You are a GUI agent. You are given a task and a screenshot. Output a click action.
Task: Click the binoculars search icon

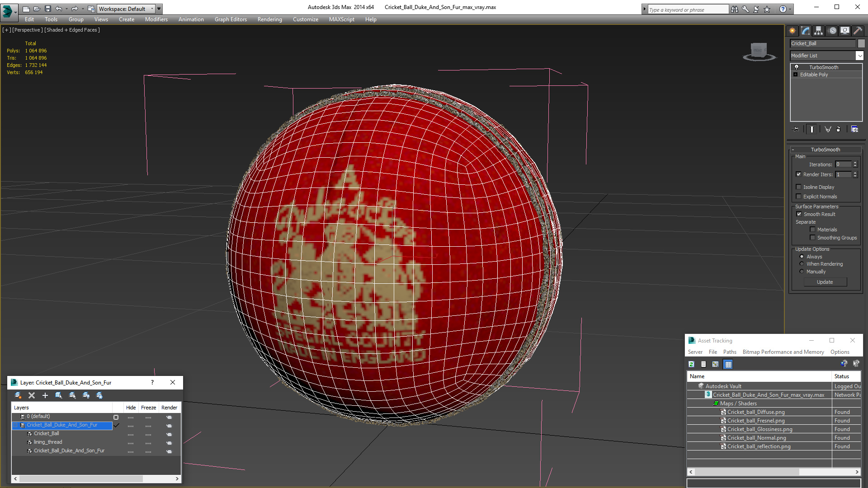pyautogui.click(x=734, y=9)
